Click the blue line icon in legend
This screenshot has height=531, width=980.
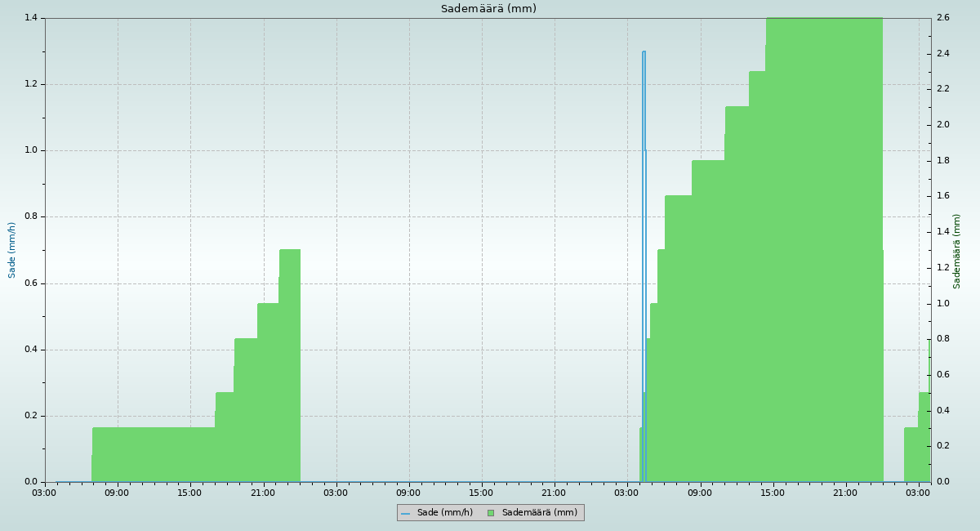[405, 513]
